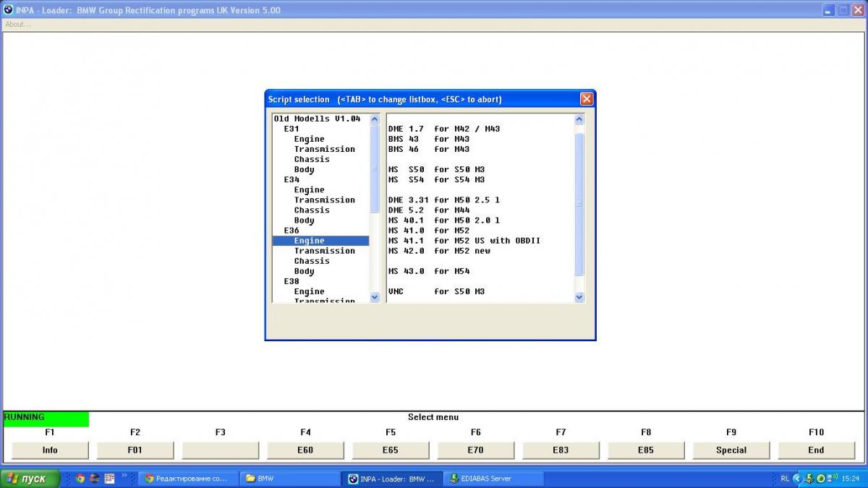The width and height of the screenshot is (868, 488).
Task: Choose the E83 button under F7
Action: 561,450
